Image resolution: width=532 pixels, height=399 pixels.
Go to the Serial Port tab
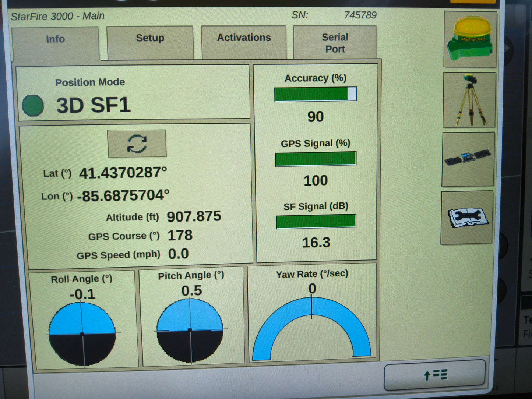pyautogui.click(x=335, y=42)
